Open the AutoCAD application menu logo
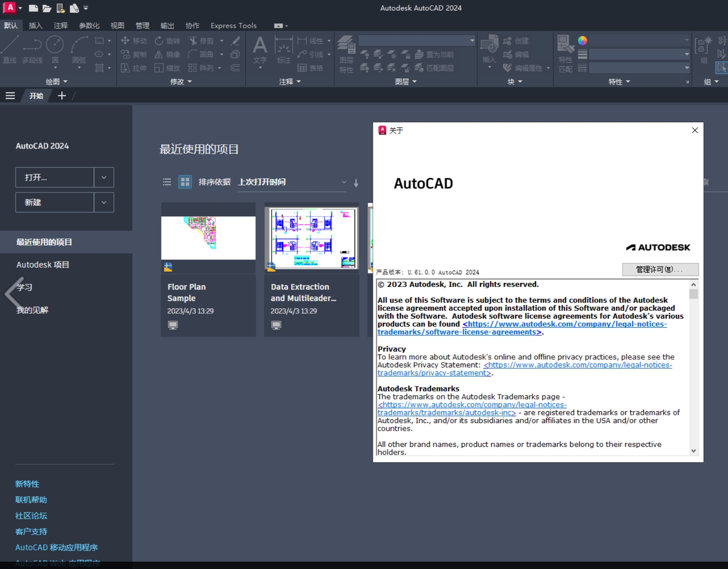Screen dimensions: 728x569 coord(10,8)
